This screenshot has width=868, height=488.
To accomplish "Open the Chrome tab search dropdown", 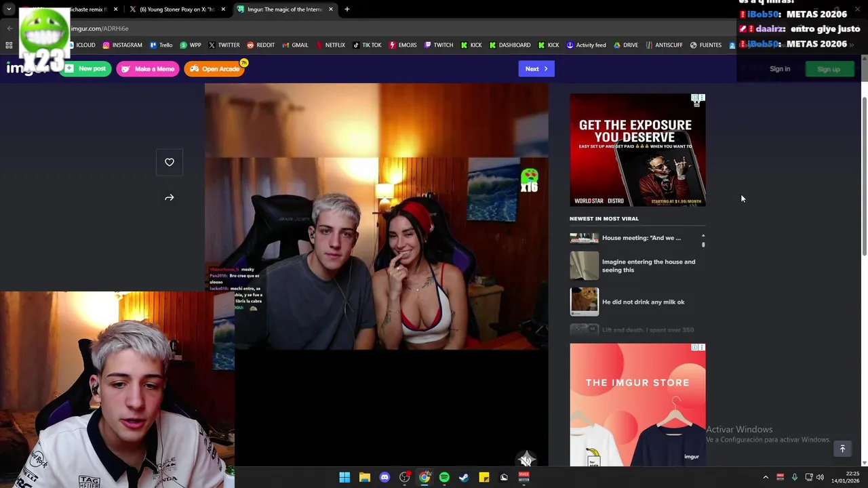I will (x=9, y=9).
